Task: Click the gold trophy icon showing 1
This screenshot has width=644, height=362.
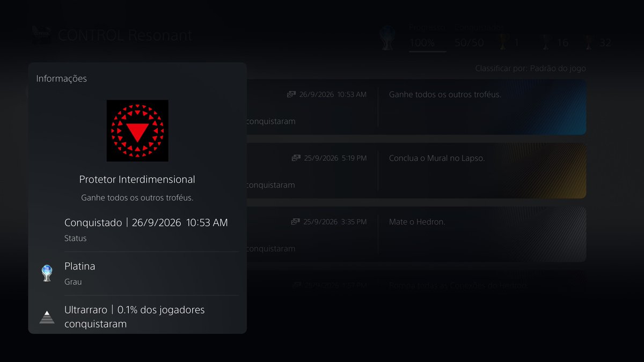Action: point(503,42)
